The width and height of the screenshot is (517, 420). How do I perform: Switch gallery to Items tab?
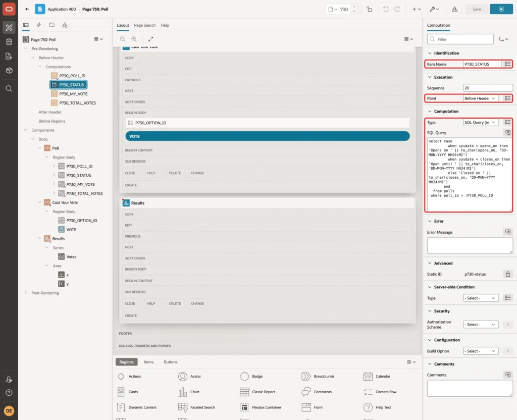(149, 362)
